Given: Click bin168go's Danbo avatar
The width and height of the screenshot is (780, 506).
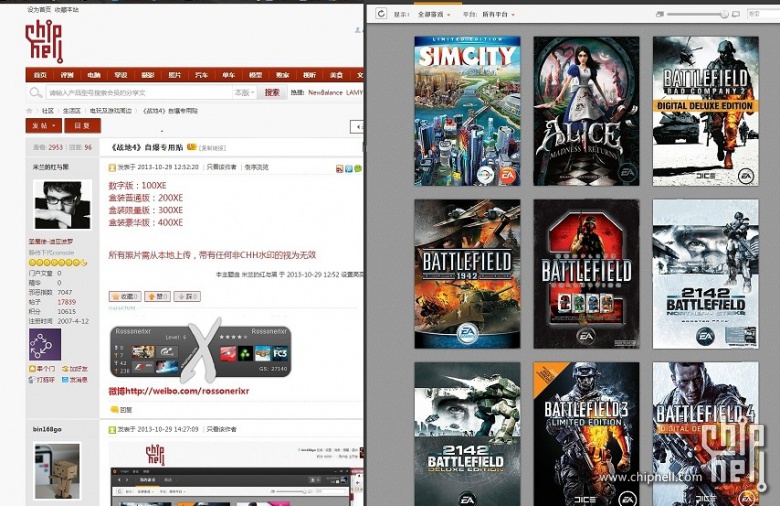Looking at the screenshot, I should (57, 471).
